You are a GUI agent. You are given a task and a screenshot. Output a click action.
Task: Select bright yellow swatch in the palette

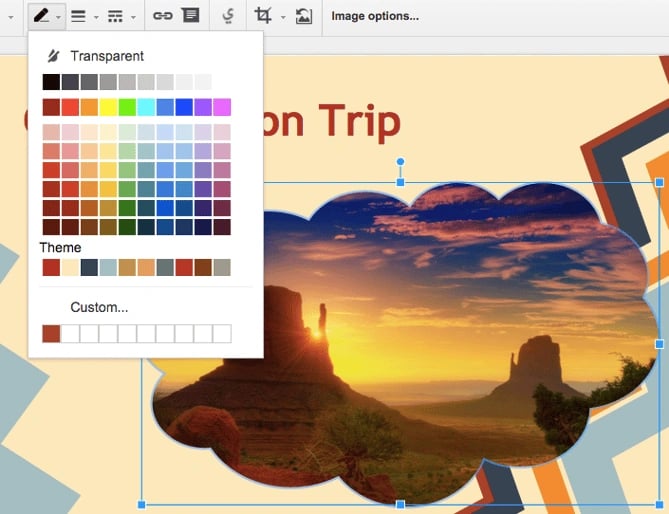(x=108, y=107)
